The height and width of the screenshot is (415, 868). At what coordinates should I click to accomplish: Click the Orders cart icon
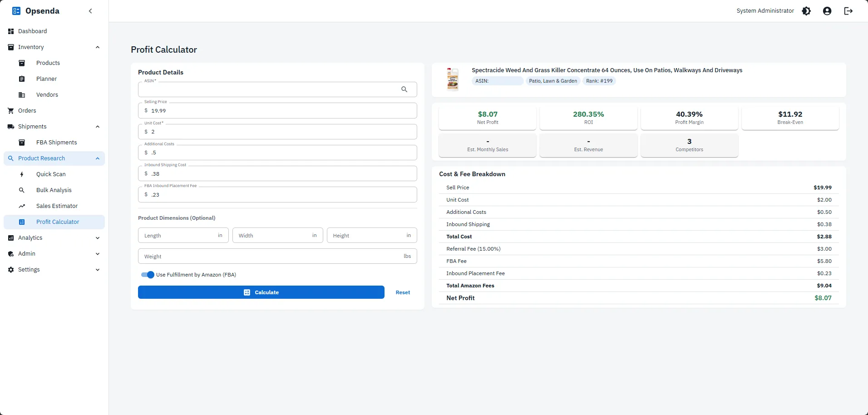coord(11,111)
